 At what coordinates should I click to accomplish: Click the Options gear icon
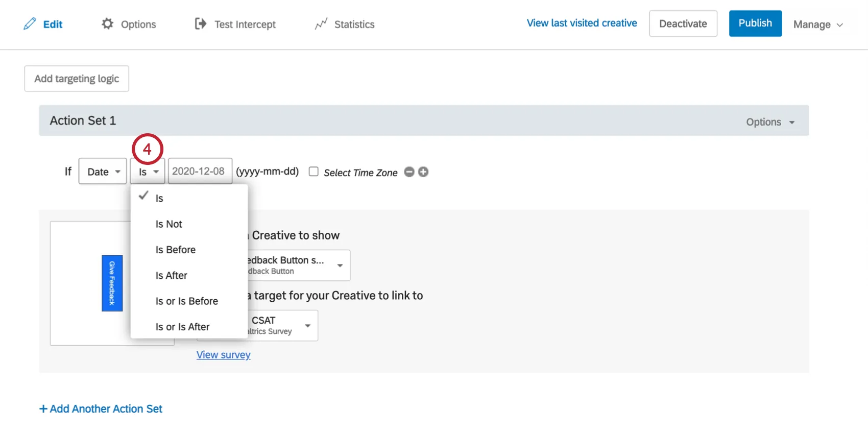pyautogui.click(x=107, y=24)
